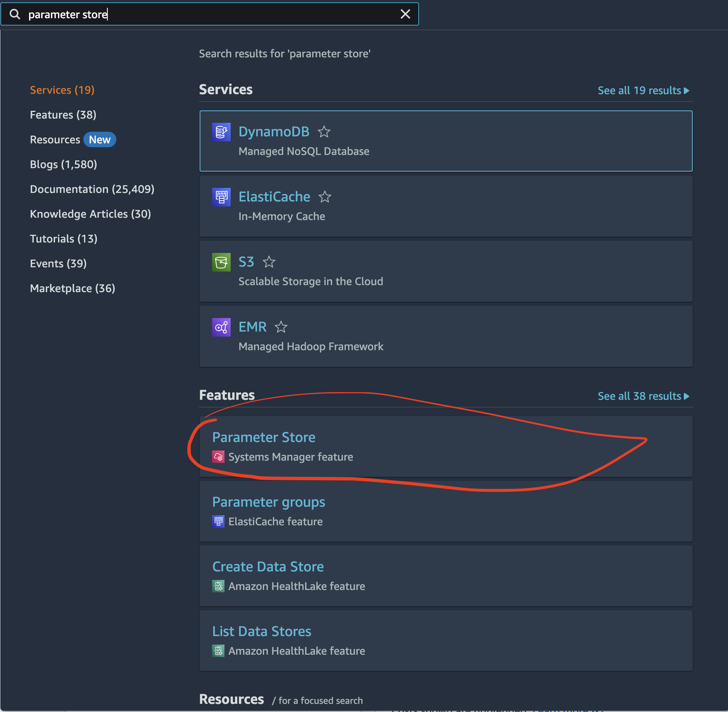Click ElastiCache icon under Parameter groups

(x=218, y=521)
